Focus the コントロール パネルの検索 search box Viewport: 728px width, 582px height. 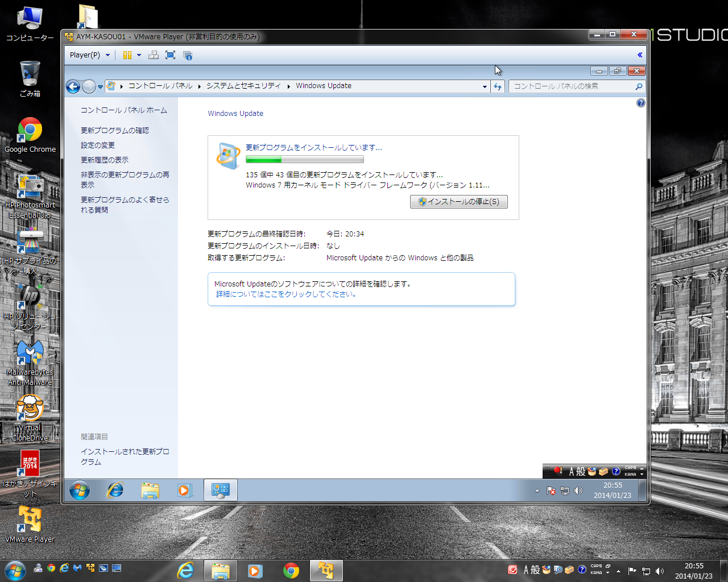(x=577, y=86)
